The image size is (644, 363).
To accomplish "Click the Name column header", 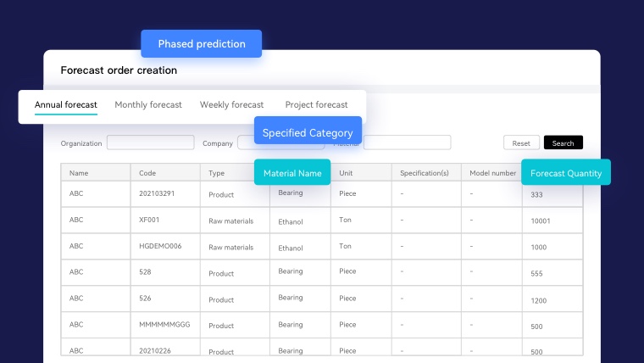I will click(79, 173).
